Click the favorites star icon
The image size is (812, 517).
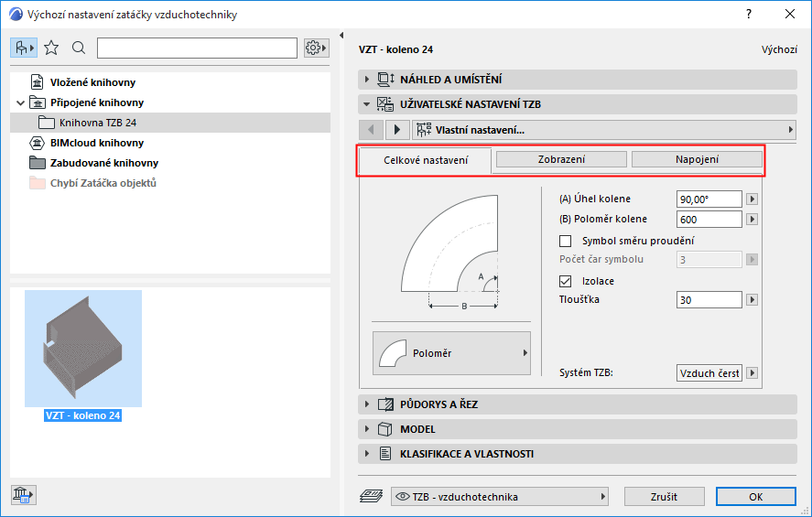click(51, 48)
